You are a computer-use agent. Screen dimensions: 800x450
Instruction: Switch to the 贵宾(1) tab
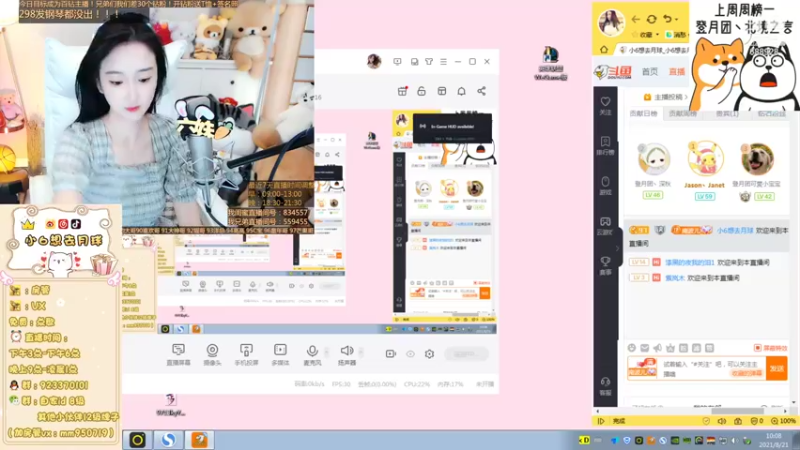click(x=727, y=113)
